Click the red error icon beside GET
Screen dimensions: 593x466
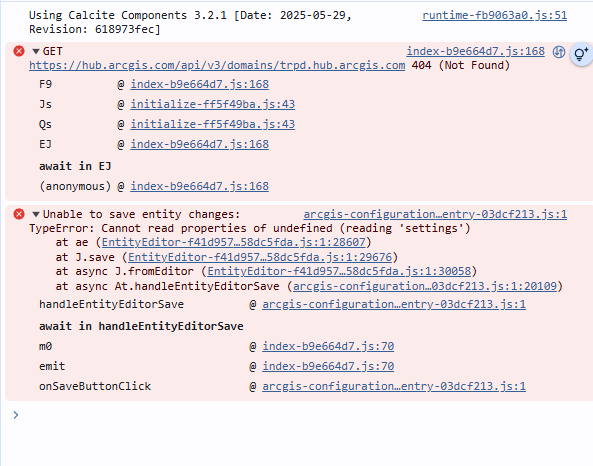[19, 51]
